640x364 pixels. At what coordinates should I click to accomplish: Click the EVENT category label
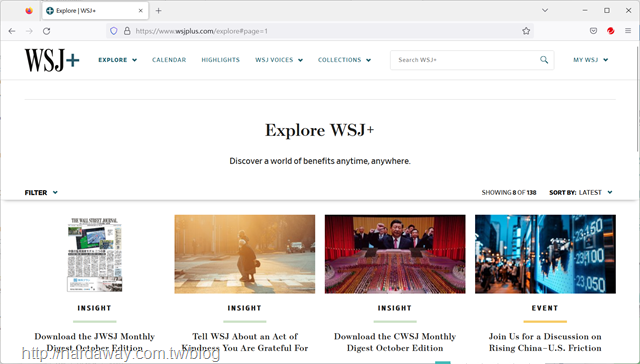545,308
